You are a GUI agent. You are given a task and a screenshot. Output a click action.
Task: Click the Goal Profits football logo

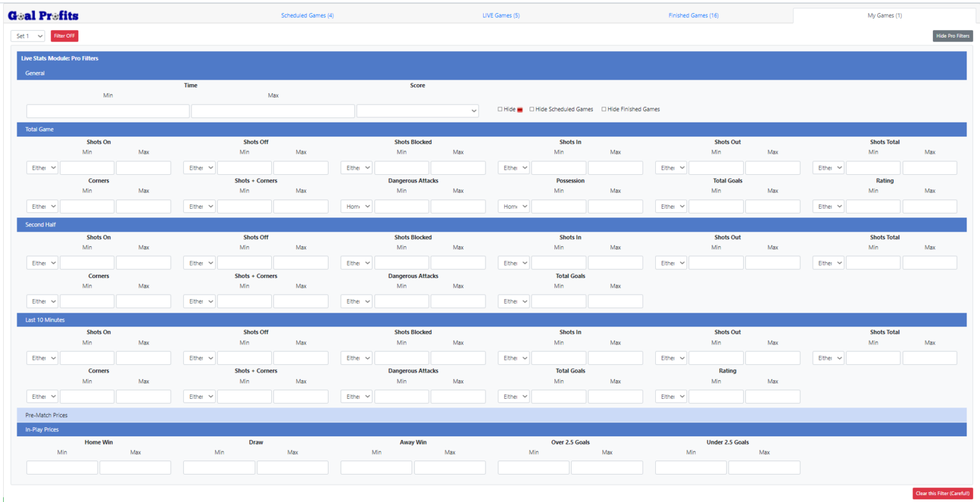pyautogui.click(x=43, y=15)
